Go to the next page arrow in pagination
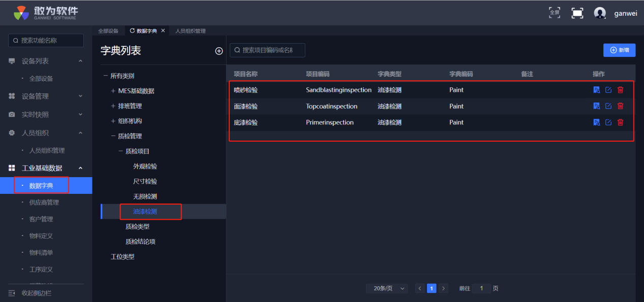Screen dimensions: 644x302 tap(443, 288)
